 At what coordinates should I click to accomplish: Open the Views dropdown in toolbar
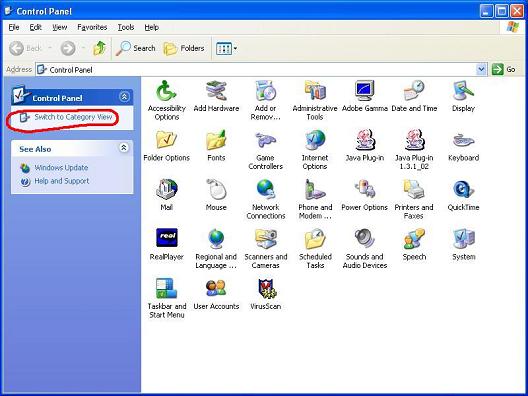(x=226, y=48)
